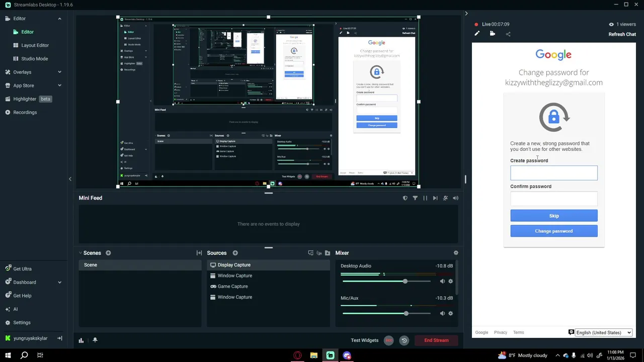Add a source folder icon
Image resolution: width=644 pixels, height=362 pixels.
click(328, 253)
